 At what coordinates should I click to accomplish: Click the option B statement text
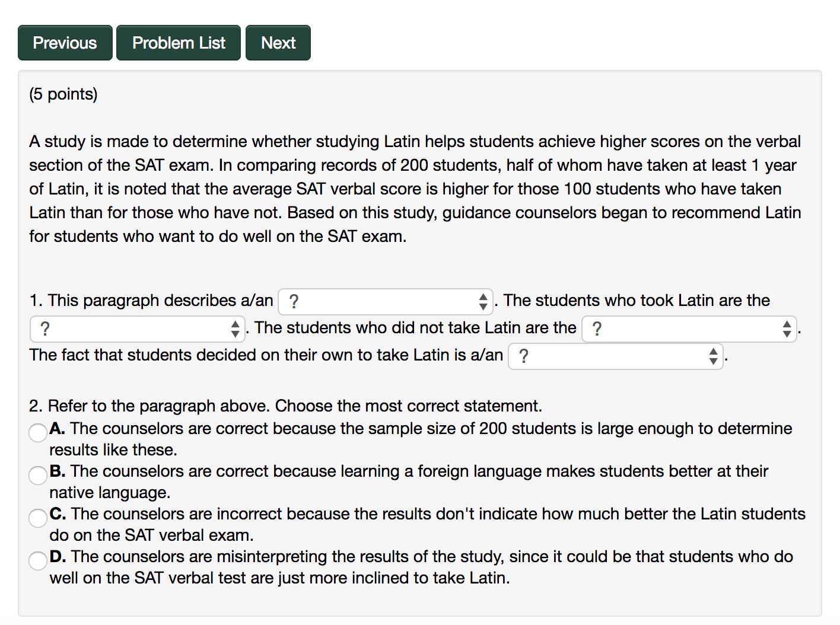(409, 482)
